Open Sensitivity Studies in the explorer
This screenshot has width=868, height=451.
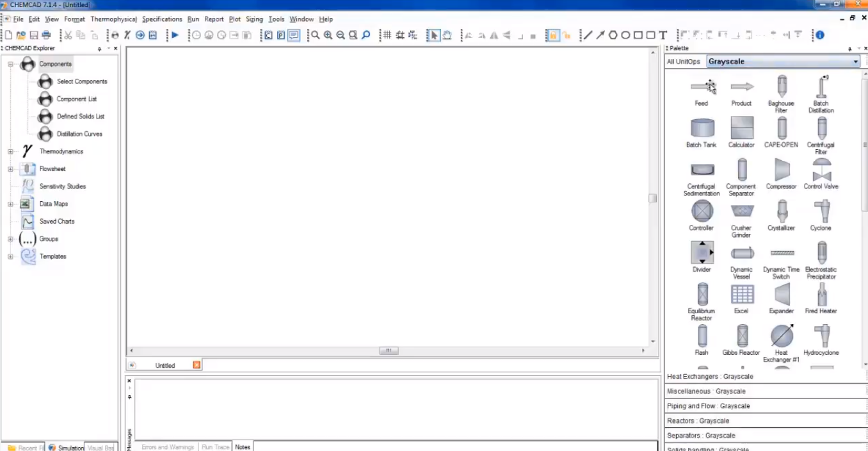coord(63,186)
